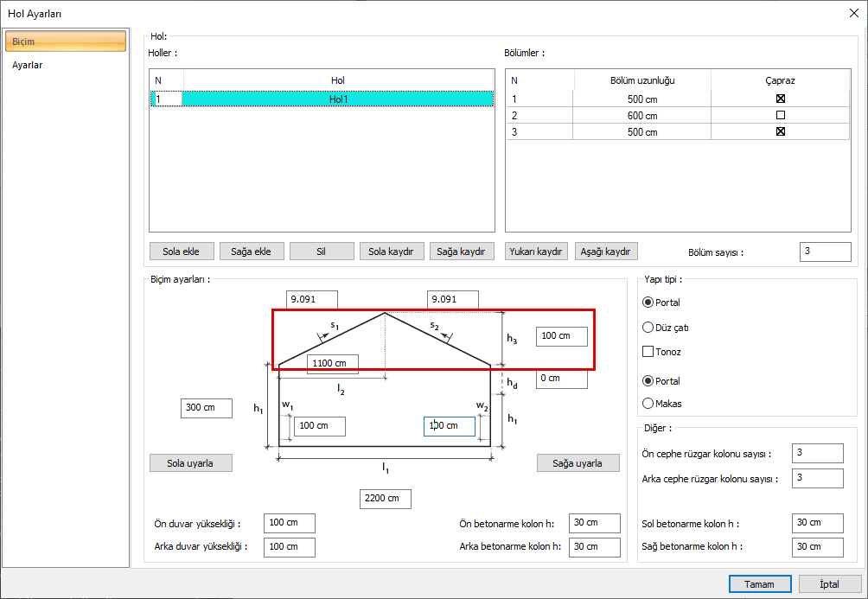This screenshot has height=599, width=868.
Task: Confirm with the Tamam button
Action: coord(759,583)
